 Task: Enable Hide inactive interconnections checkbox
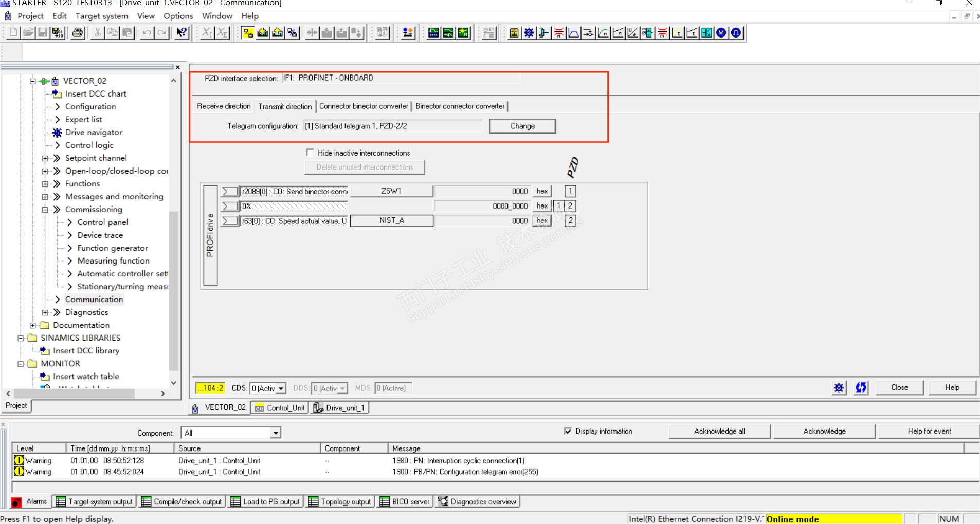310,153
